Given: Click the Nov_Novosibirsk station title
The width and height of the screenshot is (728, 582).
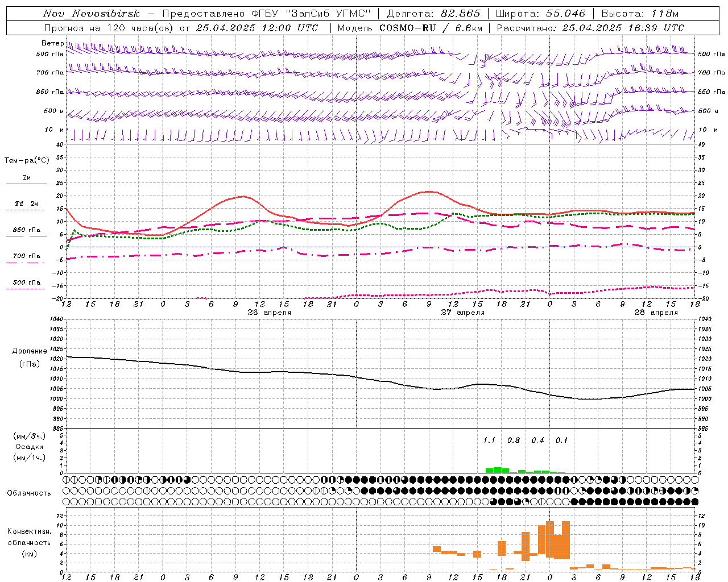Looking at the screenshot, I should tap(91, 14).
